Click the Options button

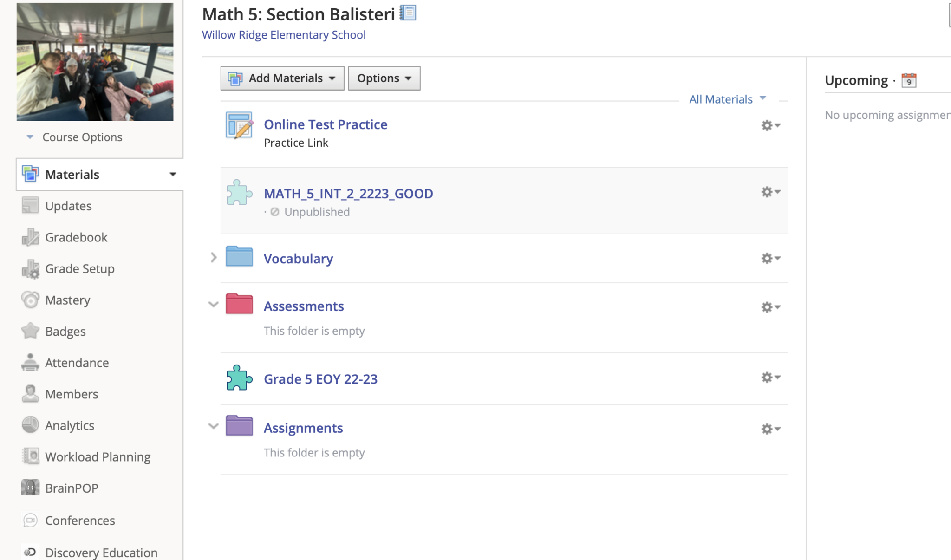coord(384,78)
